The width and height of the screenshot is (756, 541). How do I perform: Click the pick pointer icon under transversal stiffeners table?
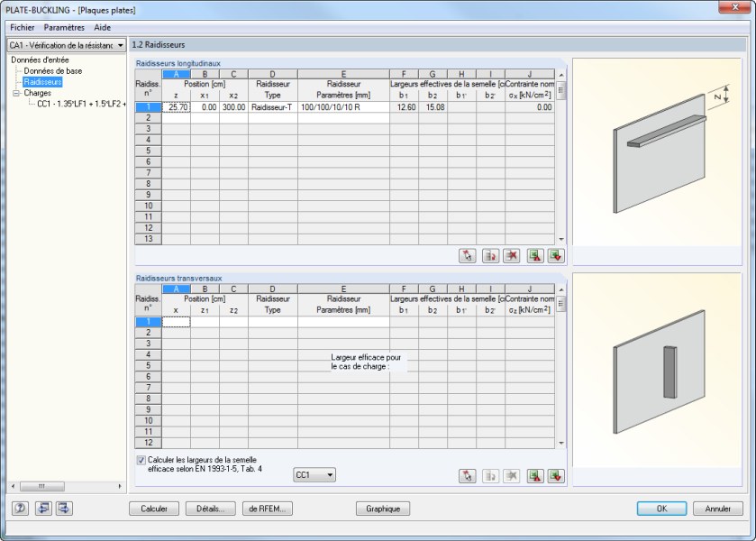[x=467, y=476]
